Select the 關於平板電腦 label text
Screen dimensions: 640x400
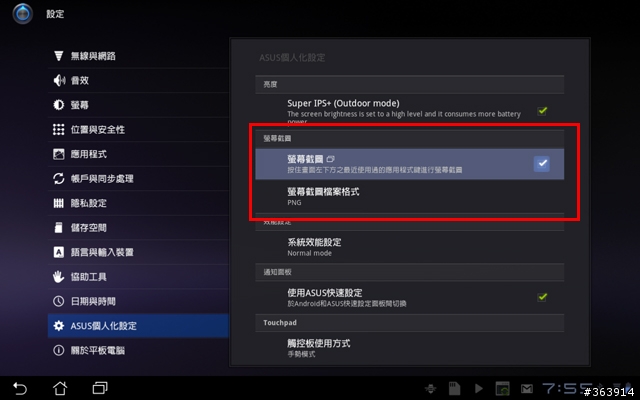(x=98, y=350)
